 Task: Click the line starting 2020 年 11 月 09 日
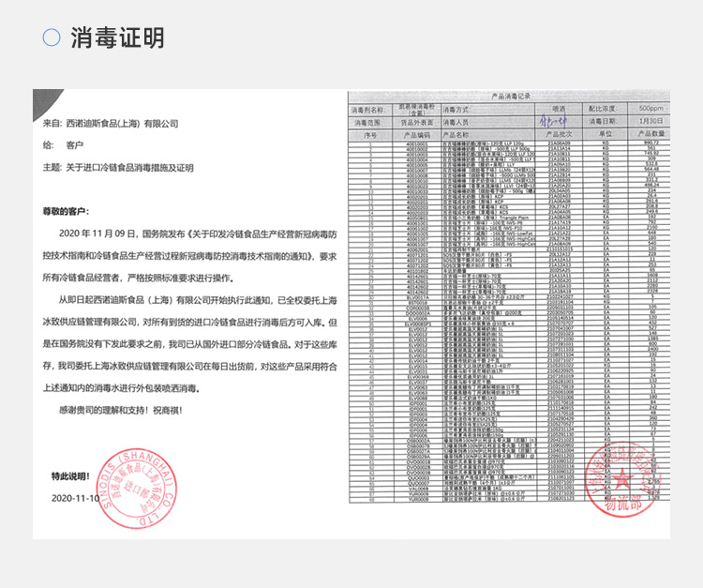click(198, 234)
